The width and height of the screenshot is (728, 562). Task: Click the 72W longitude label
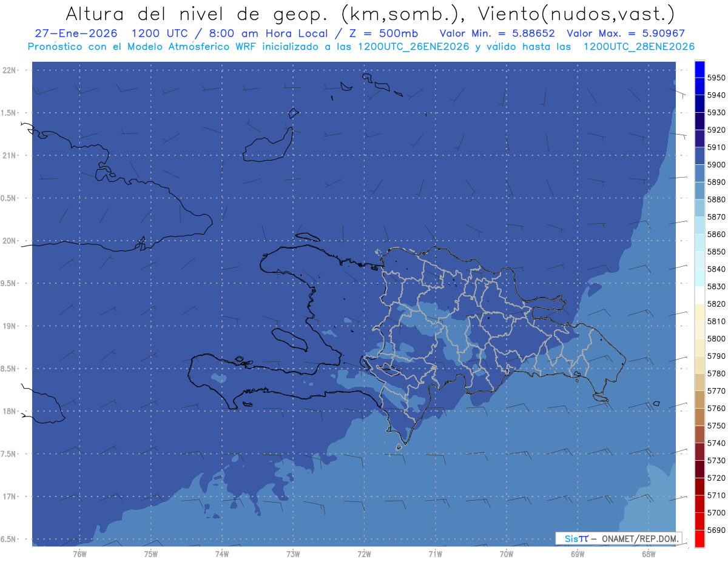[x=364, y=553]
